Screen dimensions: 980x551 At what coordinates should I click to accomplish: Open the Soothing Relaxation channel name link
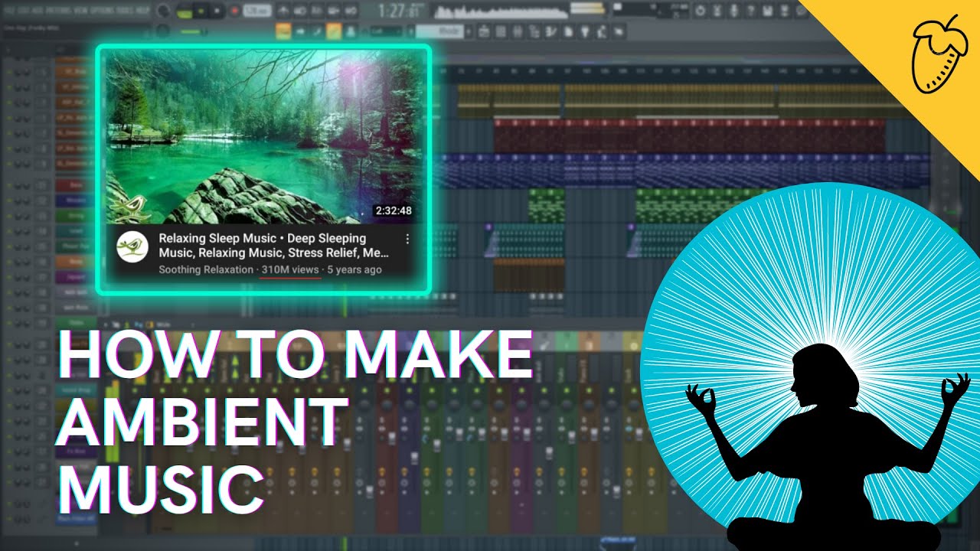point(205,269)
